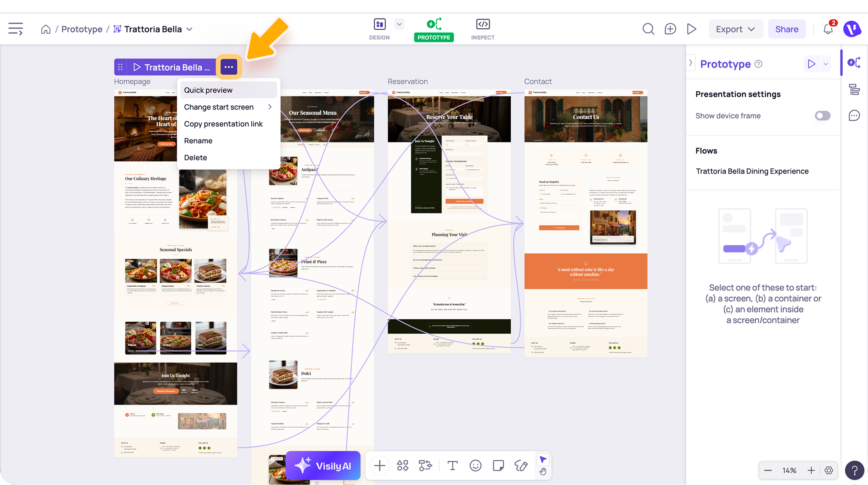Activate the hand pan tool
The width and height of the screenshot is (868, 485).
pos(543,471)
